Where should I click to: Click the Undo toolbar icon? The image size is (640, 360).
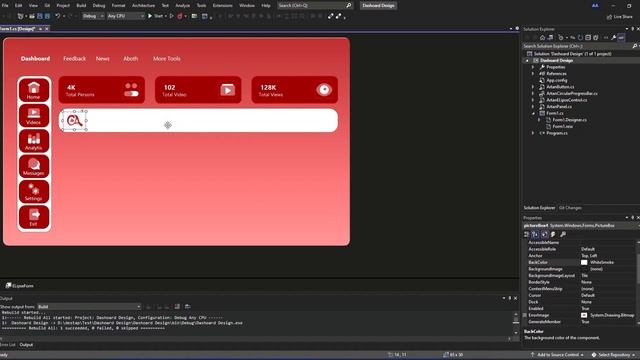pos(58,16)
